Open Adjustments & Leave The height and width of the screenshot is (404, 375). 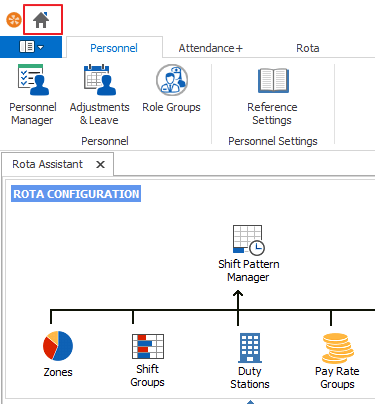click(x=99, y=95)
